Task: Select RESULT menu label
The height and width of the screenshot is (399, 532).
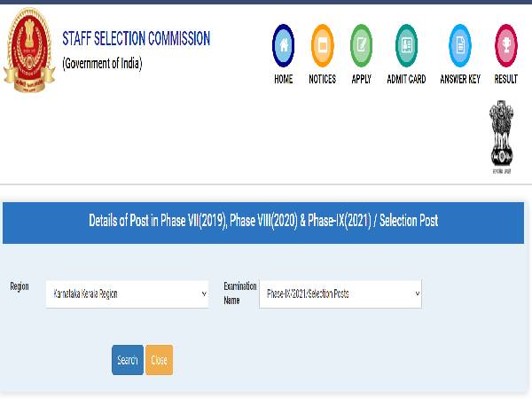Action: [505, 80]
